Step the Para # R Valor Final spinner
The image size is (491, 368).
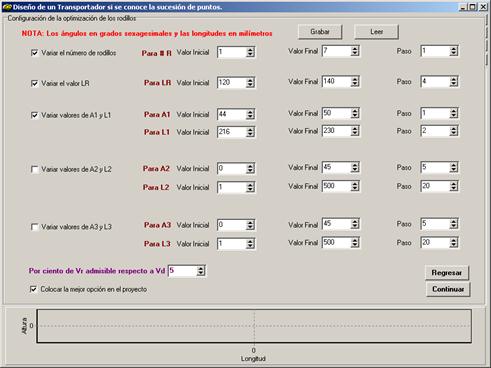(x=355, y=51)
